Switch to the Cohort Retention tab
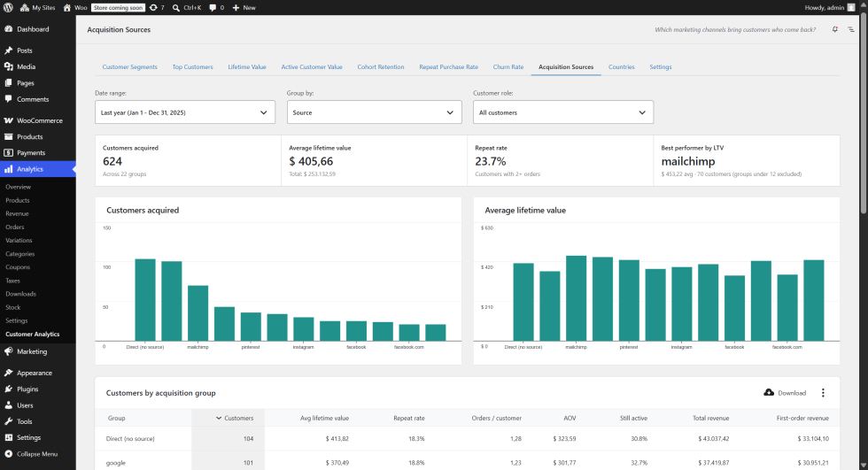This screenshot has width=868, height=470. [x=381, y=67]
